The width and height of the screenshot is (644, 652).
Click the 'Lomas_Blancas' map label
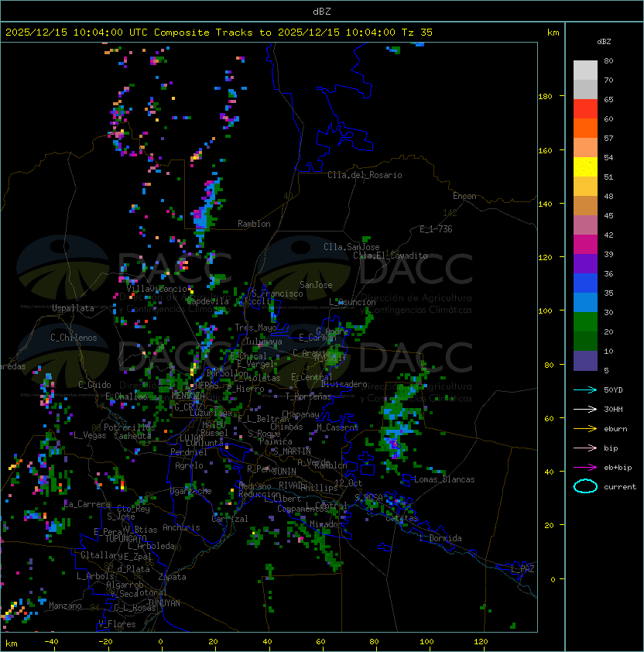click(x=444, y=479)
